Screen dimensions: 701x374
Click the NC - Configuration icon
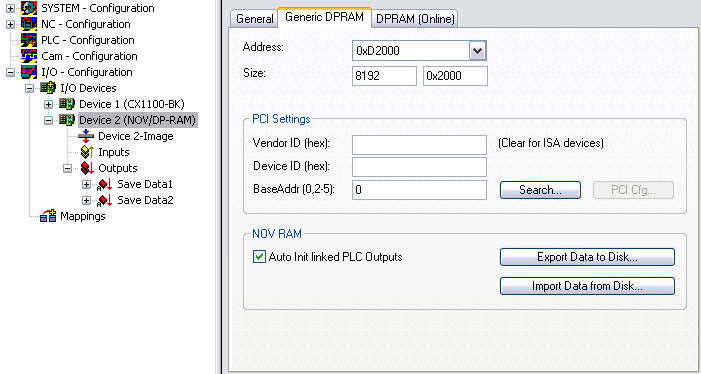29,24
